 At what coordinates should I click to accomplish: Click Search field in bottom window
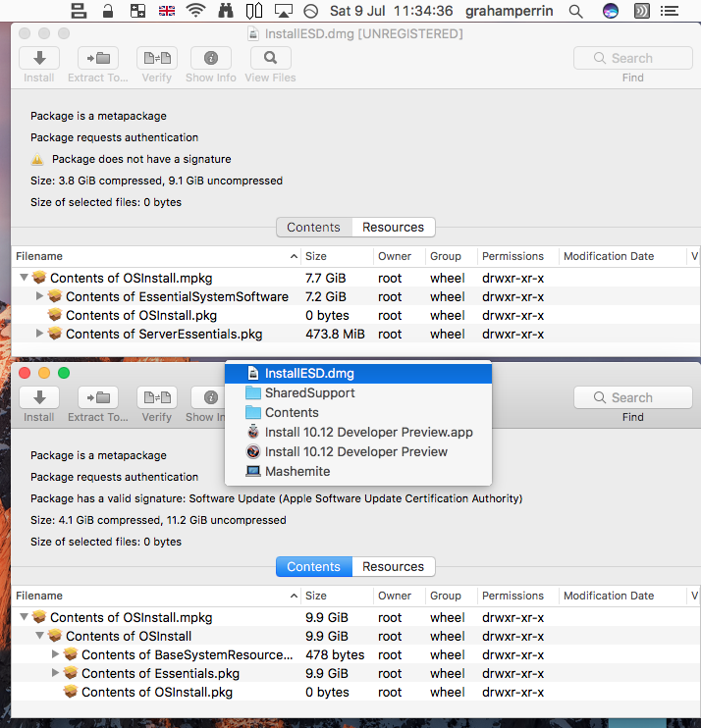tap(632, 397)
